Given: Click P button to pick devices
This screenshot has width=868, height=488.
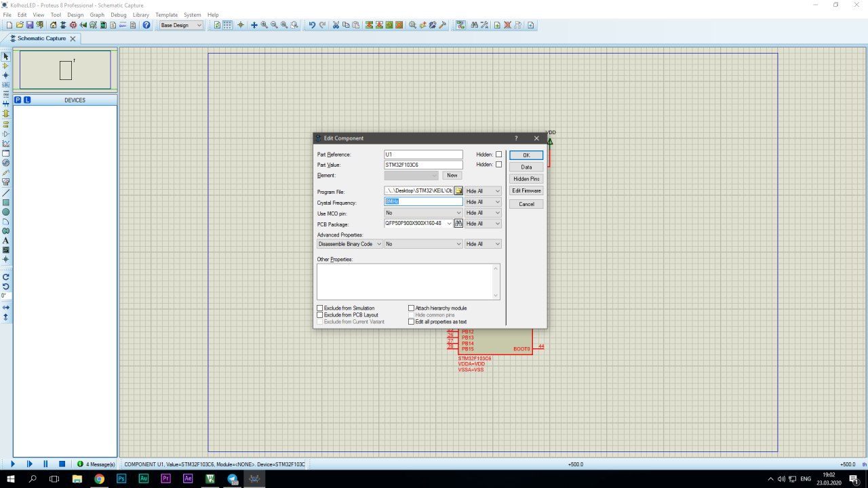Looking at the screenshot, I should point(18,100).
